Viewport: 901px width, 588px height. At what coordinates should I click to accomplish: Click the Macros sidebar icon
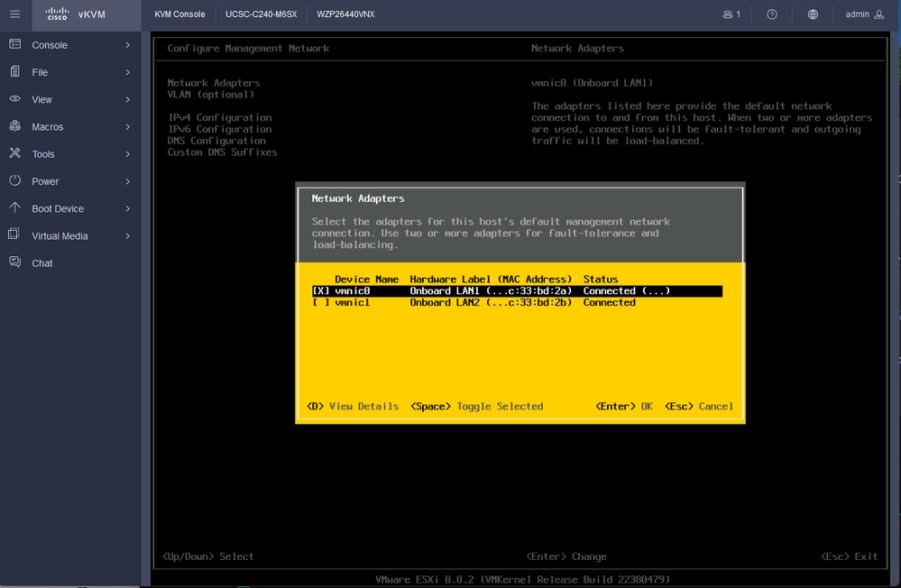click(x=15, y=126)
